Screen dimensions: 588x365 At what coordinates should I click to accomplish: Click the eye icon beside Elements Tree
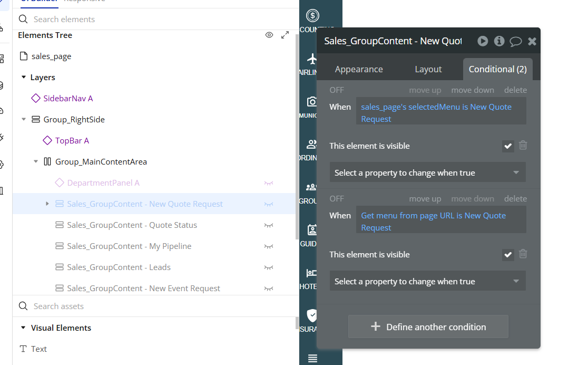[269, 35]
